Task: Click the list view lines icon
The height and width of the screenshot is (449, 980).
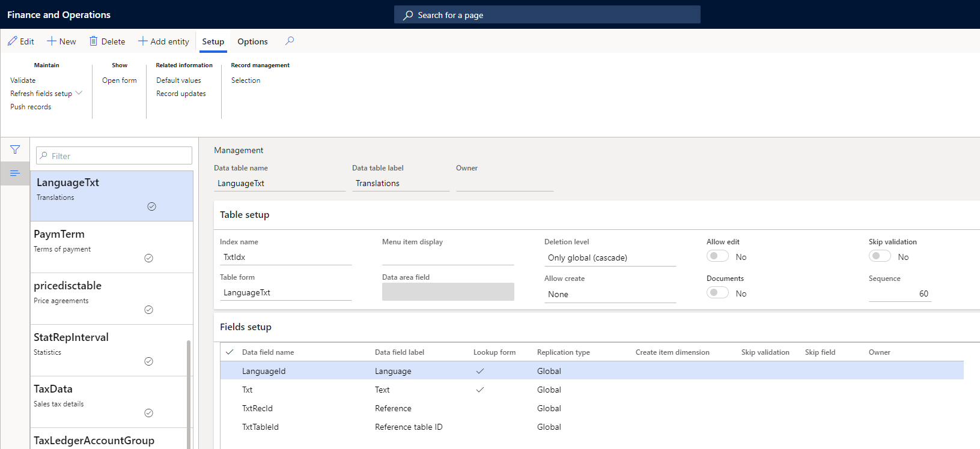Action: pyautogui.click(x=15, y=173)
